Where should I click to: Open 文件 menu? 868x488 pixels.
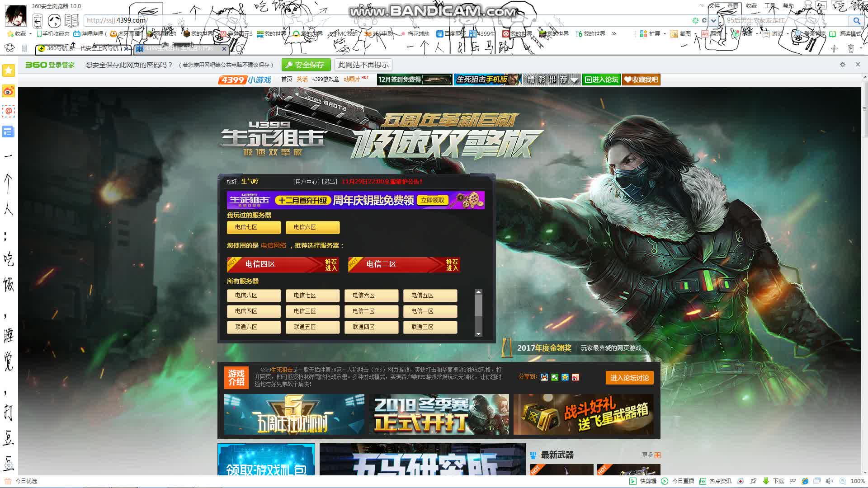click(715, 6)
